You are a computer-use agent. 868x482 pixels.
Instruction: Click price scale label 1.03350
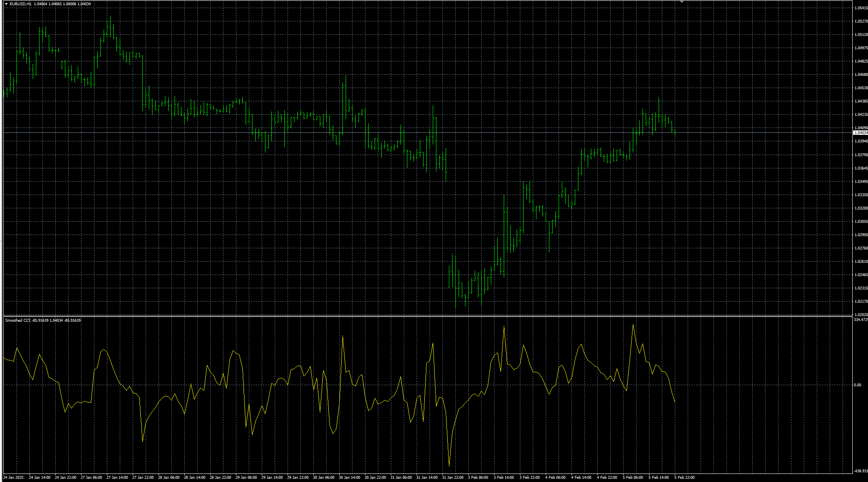(861, 195)
